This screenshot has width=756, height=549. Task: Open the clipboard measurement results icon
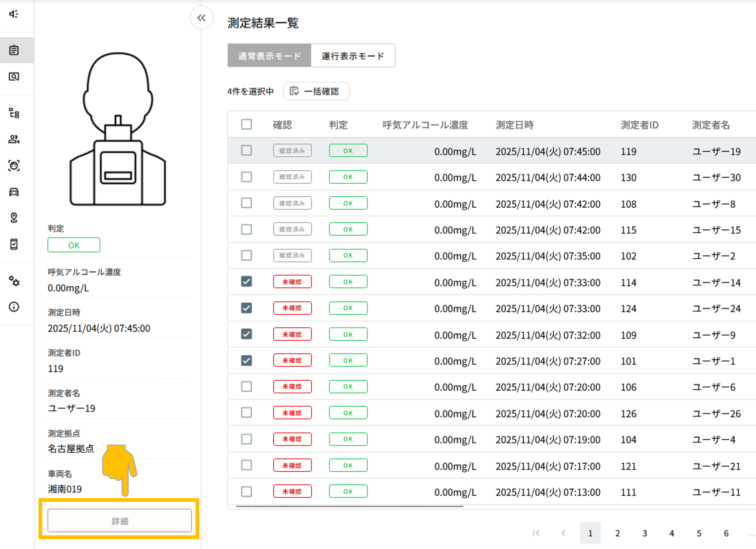point(14,50)
